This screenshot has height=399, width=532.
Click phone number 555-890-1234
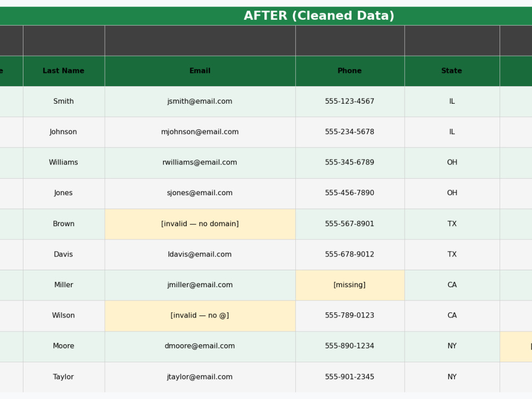coord(350,346)
